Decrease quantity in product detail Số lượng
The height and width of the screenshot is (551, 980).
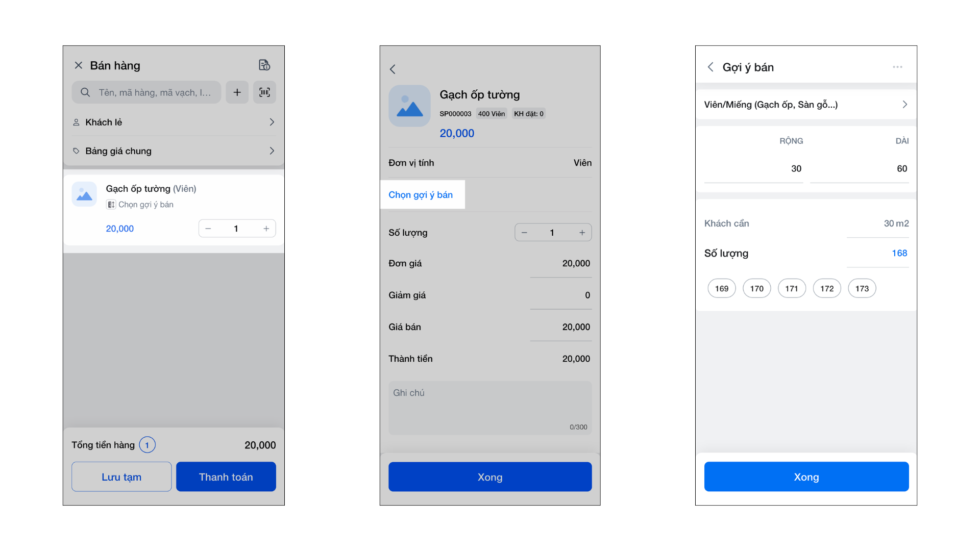click(x=524, y=233)
